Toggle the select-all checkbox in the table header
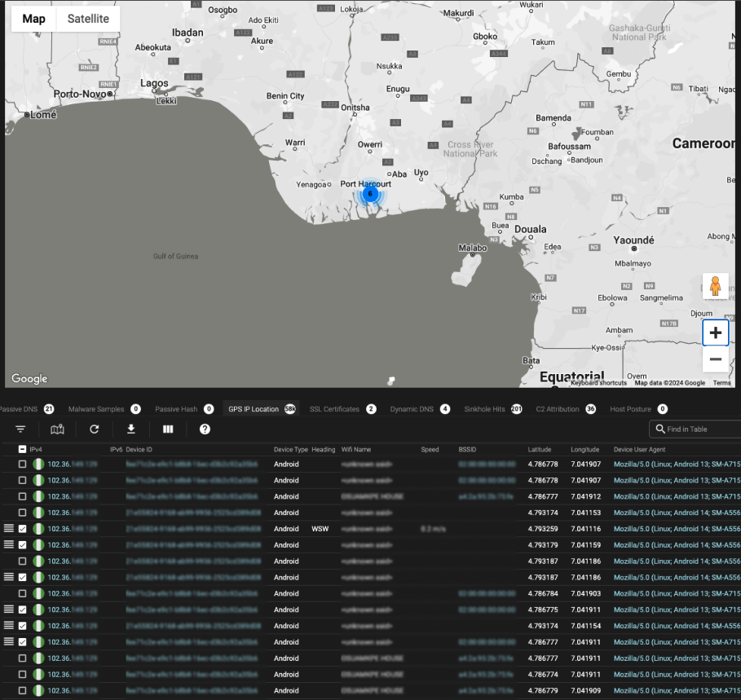 [22, 450]
